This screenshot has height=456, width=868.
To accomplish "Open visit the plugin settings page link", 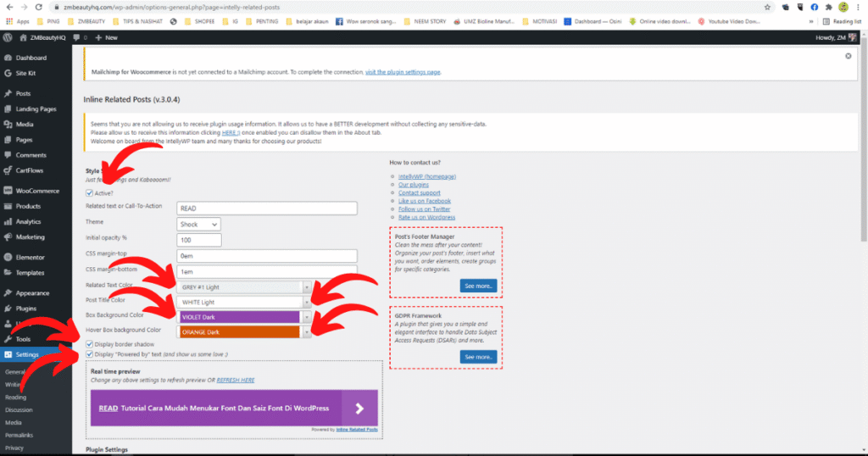I will tap(403, 72).
